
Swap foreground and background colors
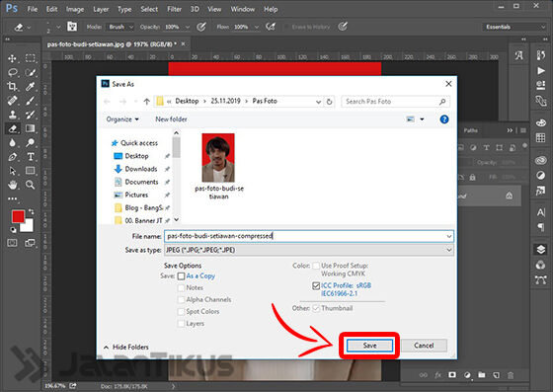31,211
